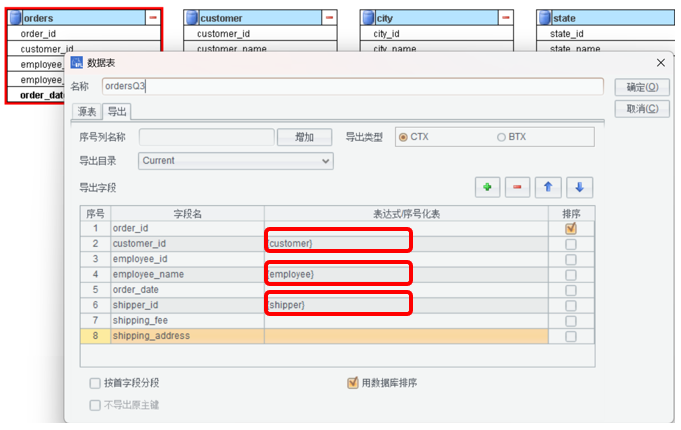Select shipping_fee field name cell
The width and height of the screenshot is (681, 430).
click(187, 321)
